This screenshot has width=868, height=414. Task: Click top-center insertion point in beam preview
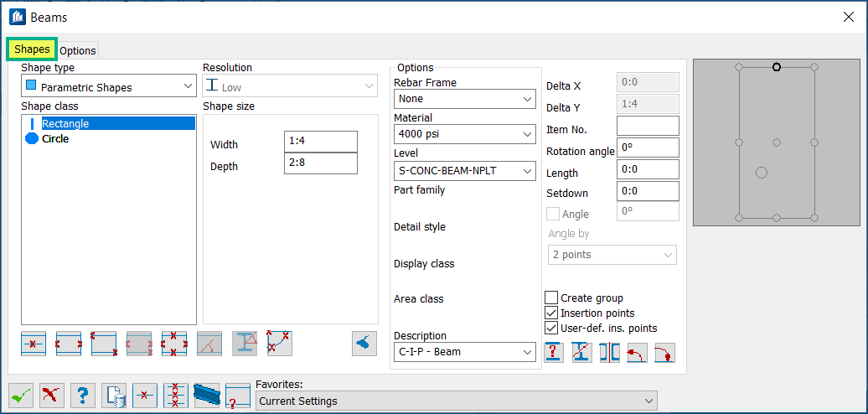click(x=777, y=67)
